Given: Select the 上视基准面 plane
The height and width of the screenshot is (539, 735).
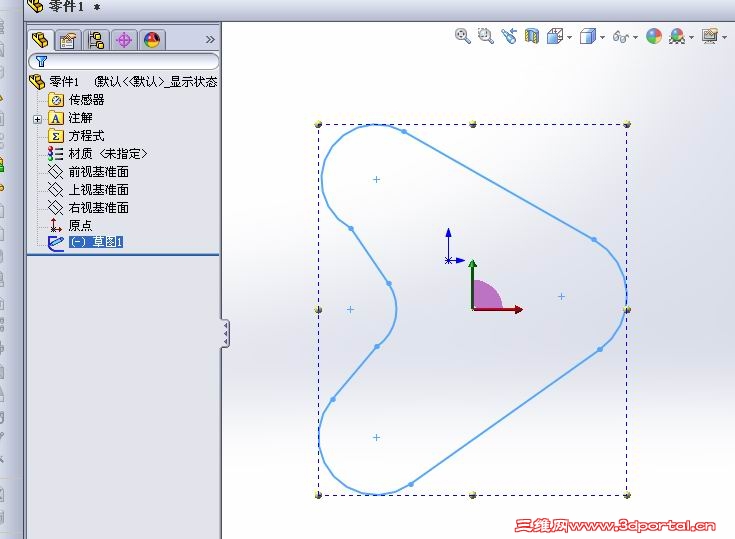Looking at the screenshot, I should coord(98,190).
